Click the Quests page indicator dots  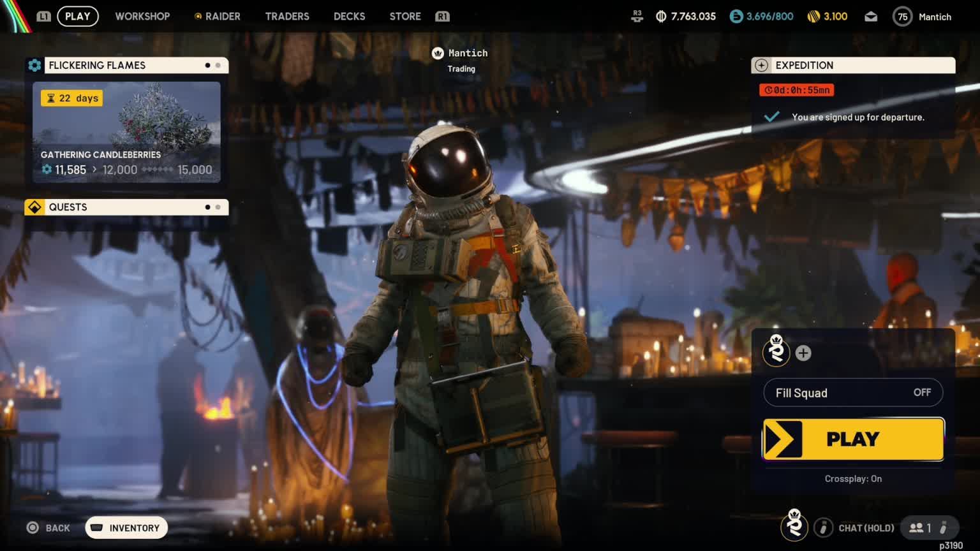click(212, 207)
